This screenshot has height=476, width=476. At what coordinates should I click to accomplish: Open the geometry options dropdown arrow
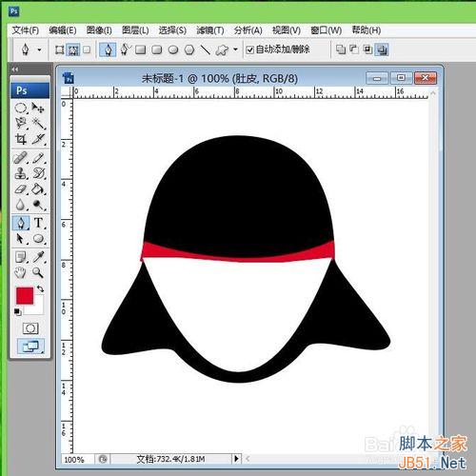pyautogui.click(x=235, y=50)
